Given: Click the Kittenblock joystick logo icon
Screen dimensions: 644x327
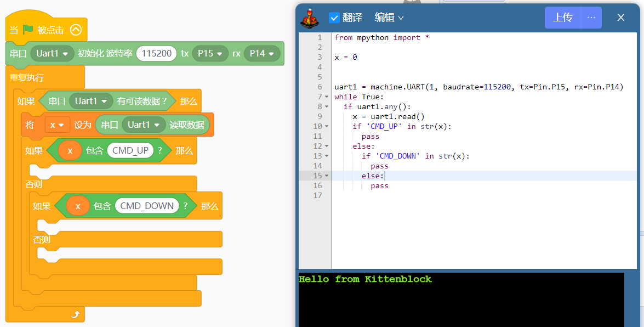Looking at the screenshot, I should click(310, 18).
